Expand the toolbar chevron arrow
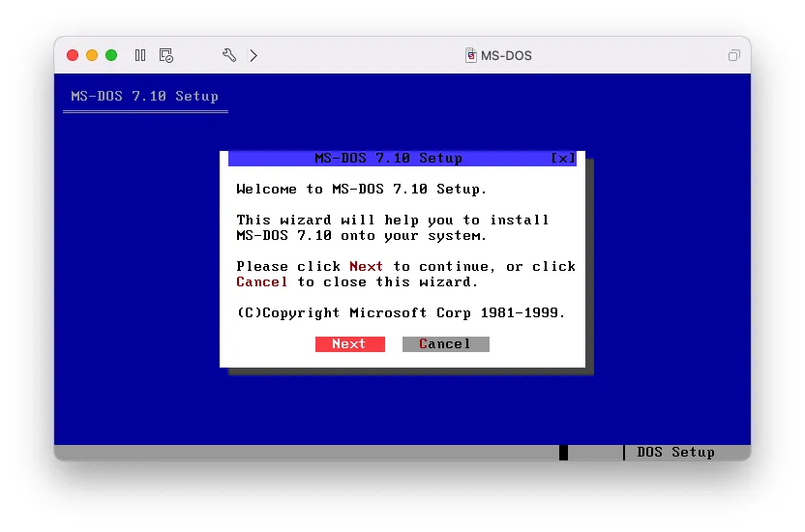This screenshot has height=532, width=805. 253,55
